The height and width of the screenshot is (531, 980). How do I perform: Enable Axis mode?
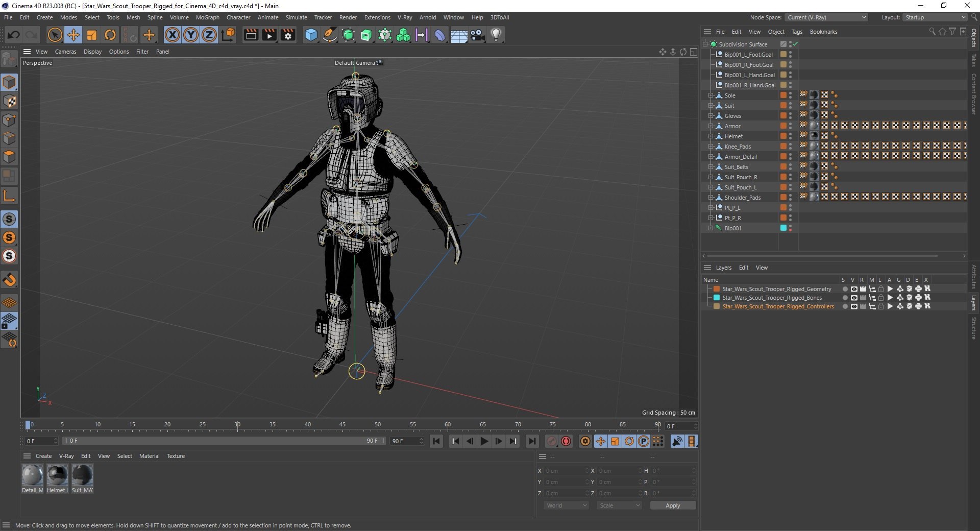pos(9,196)
